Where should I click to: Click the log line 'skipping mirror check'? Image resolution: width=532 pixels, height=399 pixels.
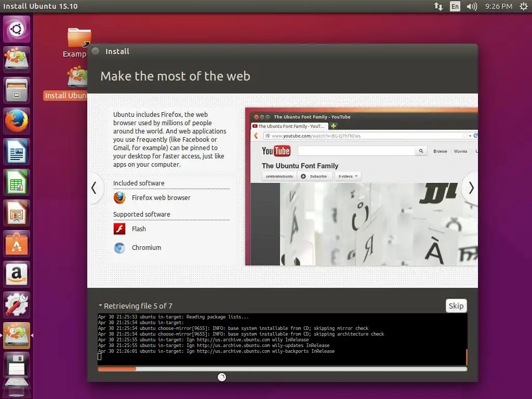coord(233,328)
